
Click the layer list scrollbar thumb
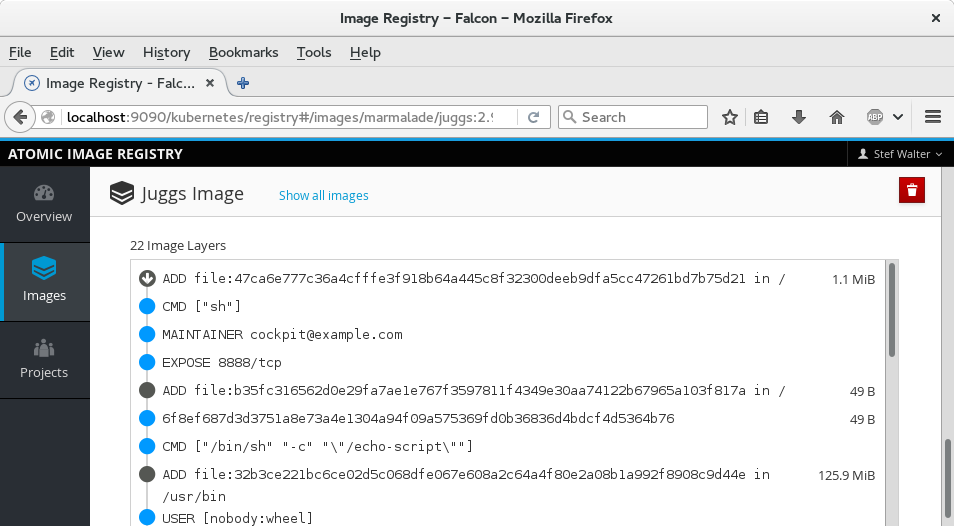[891, 308]
